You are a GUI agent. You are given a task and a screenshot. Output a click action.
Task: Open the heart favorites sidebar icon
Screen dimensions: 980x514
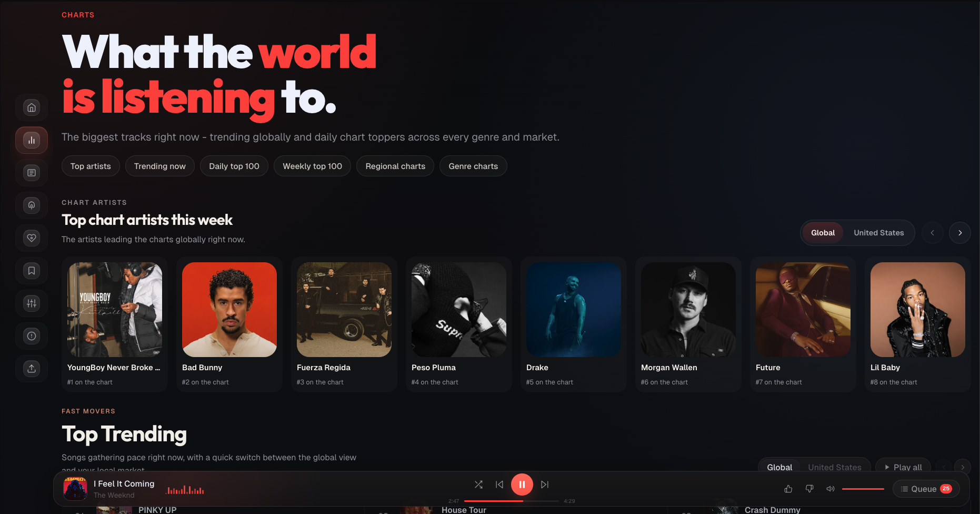(x=32, y=238)
